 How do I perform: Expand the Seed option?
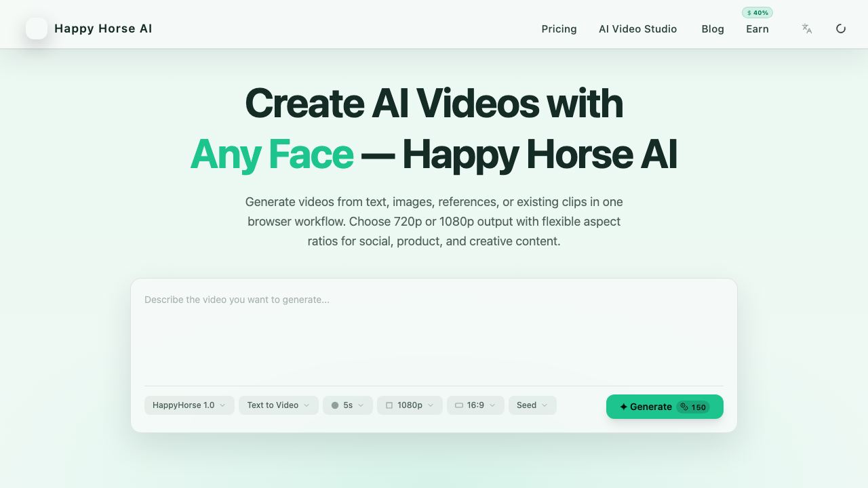(x=532, y=405)
